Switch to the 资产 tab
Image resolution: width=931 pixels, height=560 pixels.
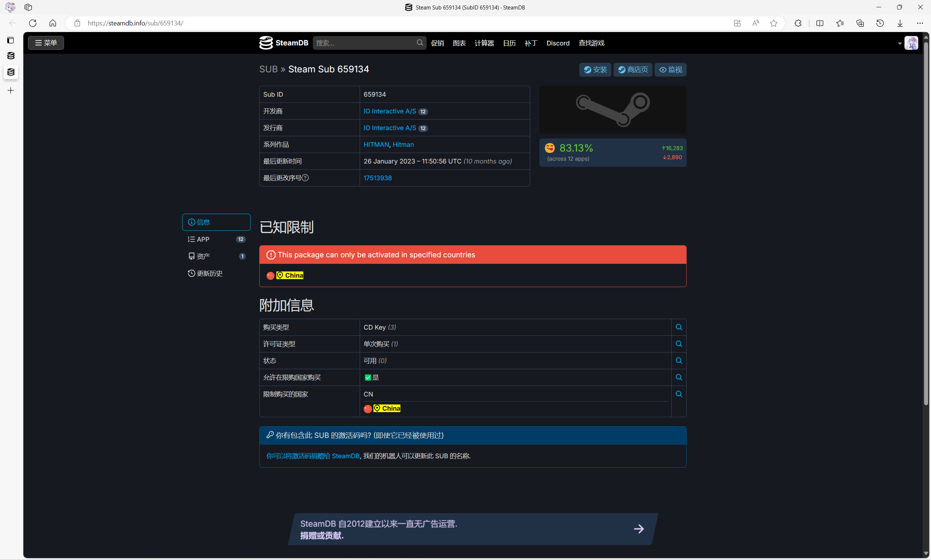[216, 256]
